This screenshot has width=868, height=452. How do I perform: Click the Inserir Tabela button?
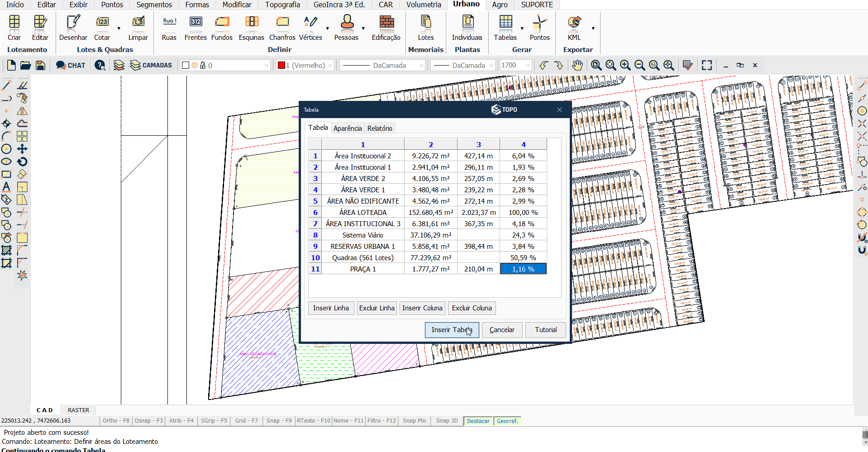452,330
